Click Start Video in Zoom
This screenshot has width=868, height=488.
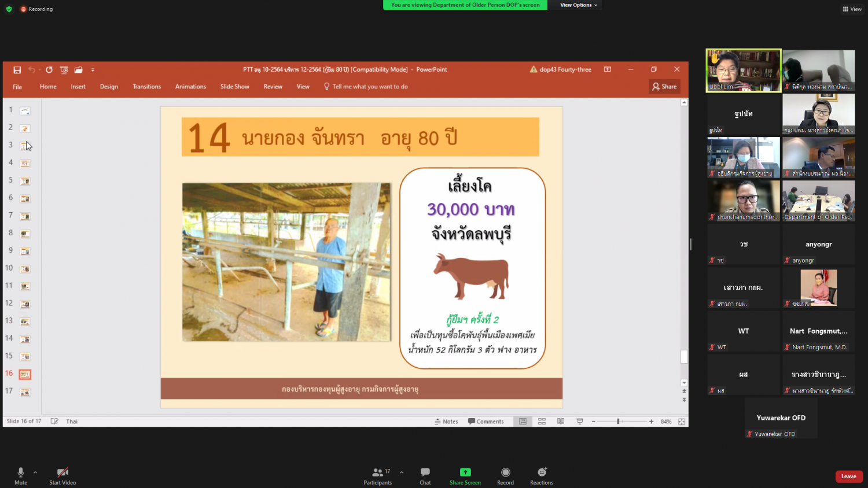point(62,476)
